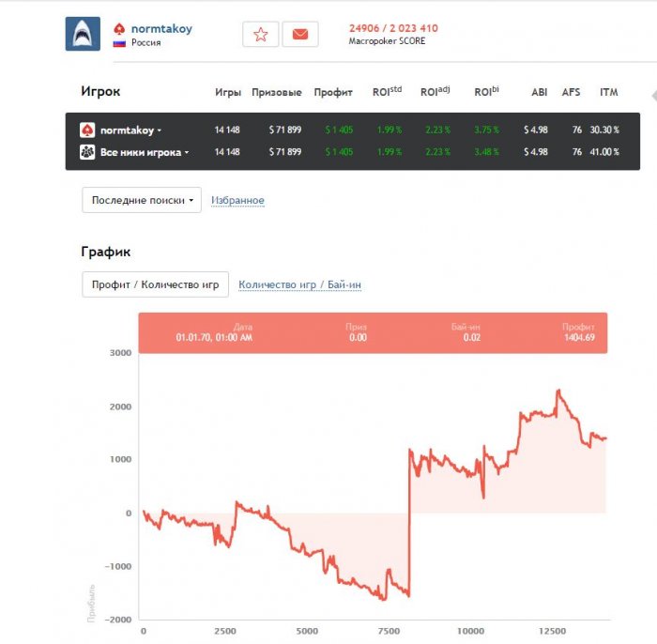Viewport: 657px width, 644px height.
Task: Click PokerStars icon in the normtakoy table row
Action: [87, 130]
